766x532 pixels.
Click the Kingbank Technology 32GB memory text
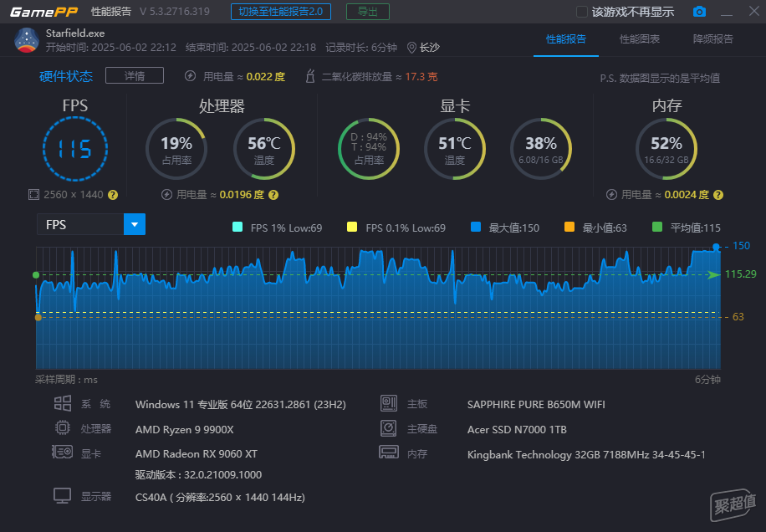[586, 455]
